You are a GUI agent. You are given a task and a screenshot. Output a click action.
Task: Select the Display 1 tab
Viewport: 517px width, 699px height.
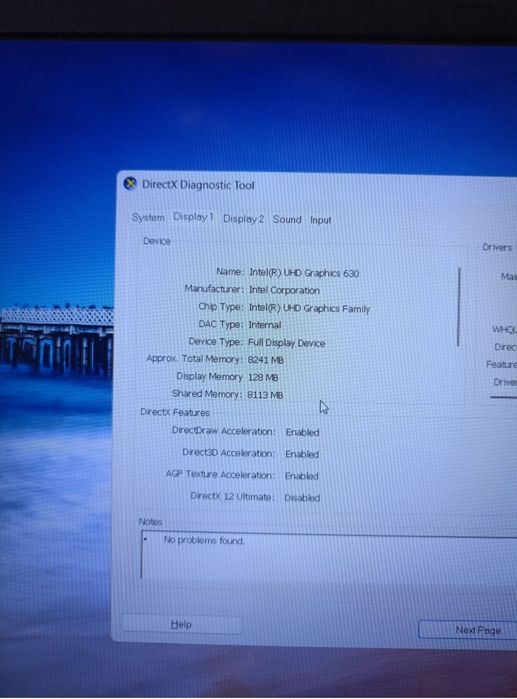[x=193, y=217]
